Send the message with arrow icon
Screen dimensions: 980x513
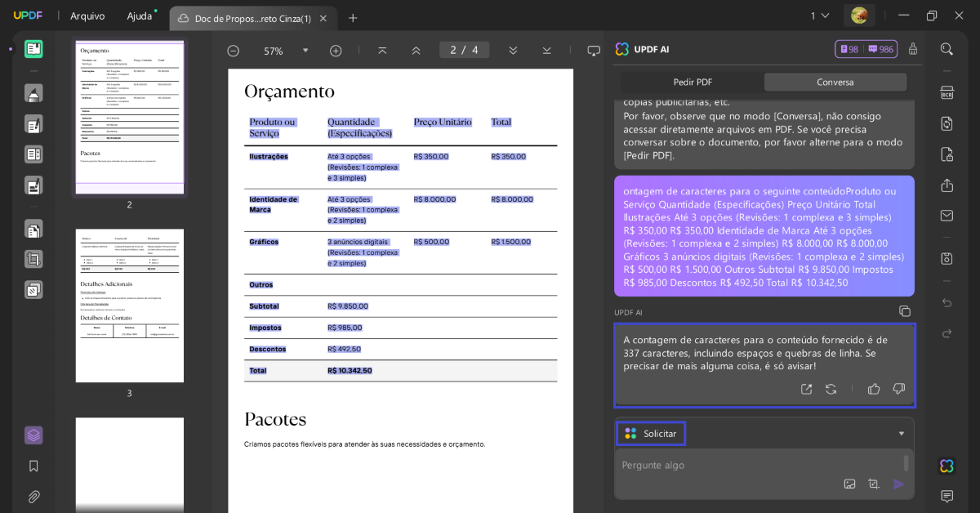click(898, 484)
